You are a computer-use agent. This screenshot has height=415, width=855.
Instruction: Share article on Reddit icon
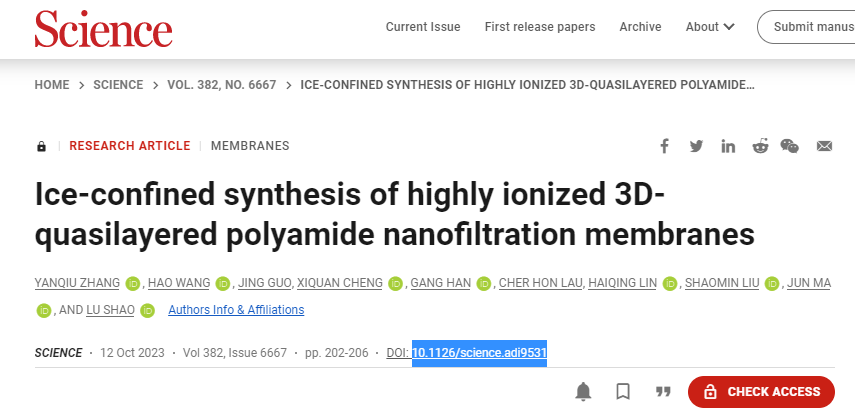click(760, 146)
